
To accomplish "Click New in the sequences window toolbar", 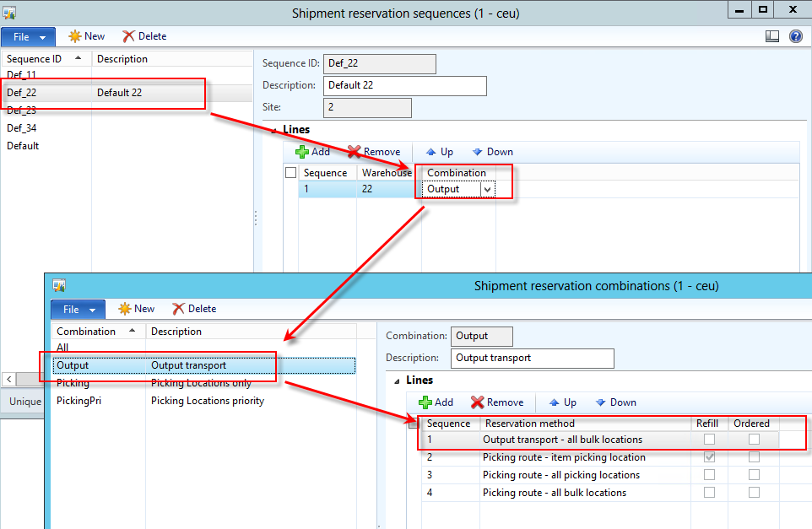I will (x=86, y=36).
